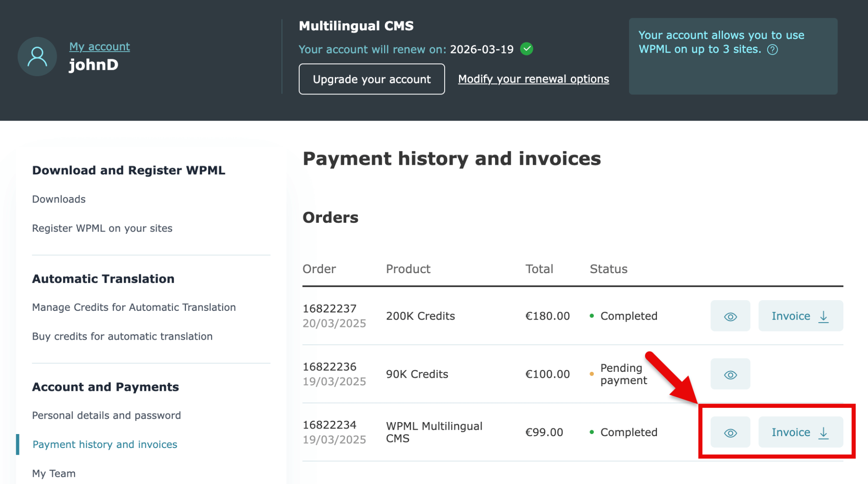This screenshot has width=868, height=484.
Task: Open Register WPML on your sites
Action: point(102,228)
